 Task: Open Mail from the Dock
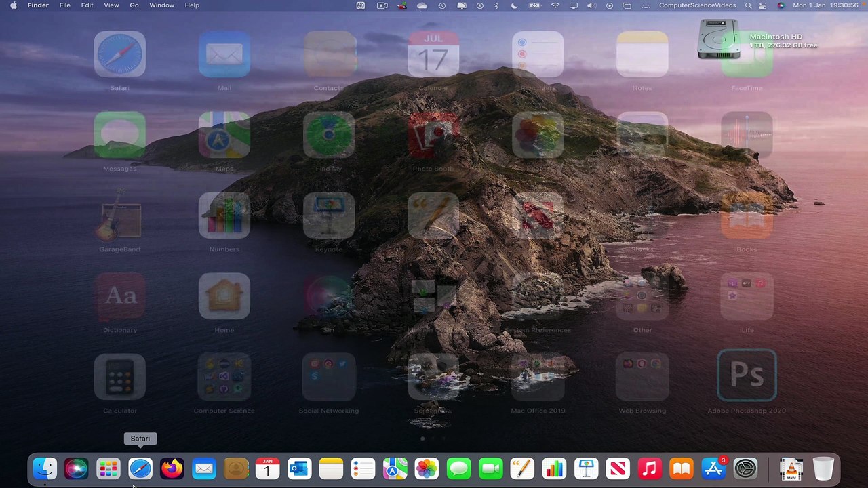click(204, 468)
